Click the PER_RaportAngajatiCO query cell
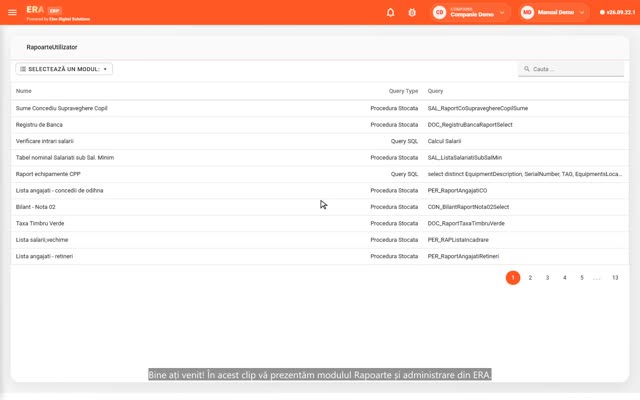The width and height of the screenshot is (640, 400). [x=457, y=190]
